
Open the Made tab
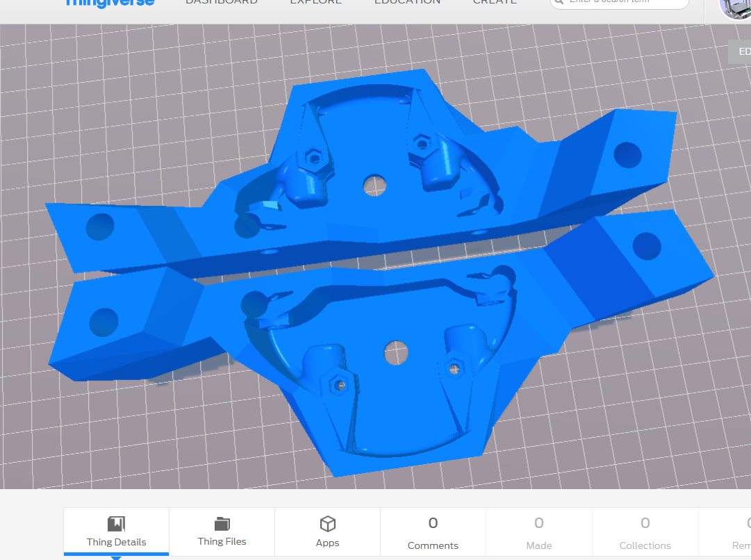(539, 532)
